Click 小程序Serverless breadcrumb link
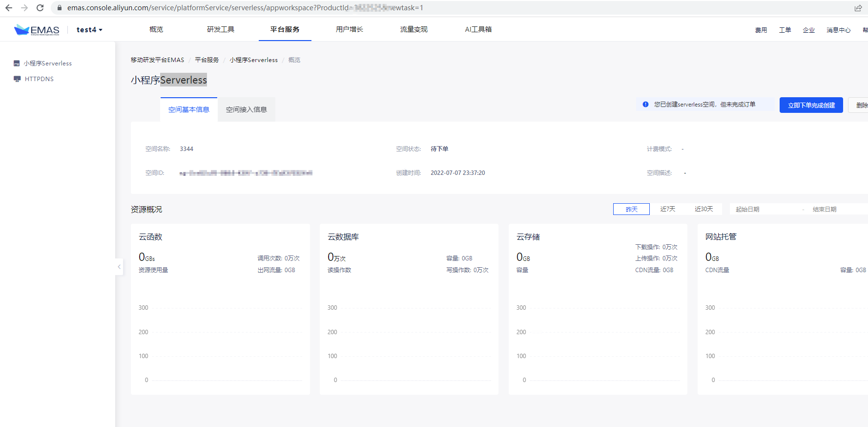 tap(254, 60)
